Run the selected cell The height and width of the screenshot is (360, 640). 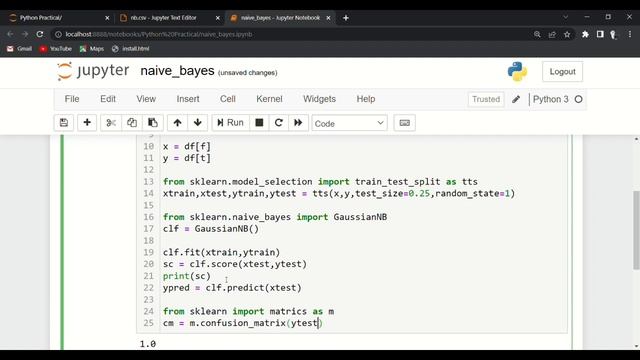(x=230, y=123)
